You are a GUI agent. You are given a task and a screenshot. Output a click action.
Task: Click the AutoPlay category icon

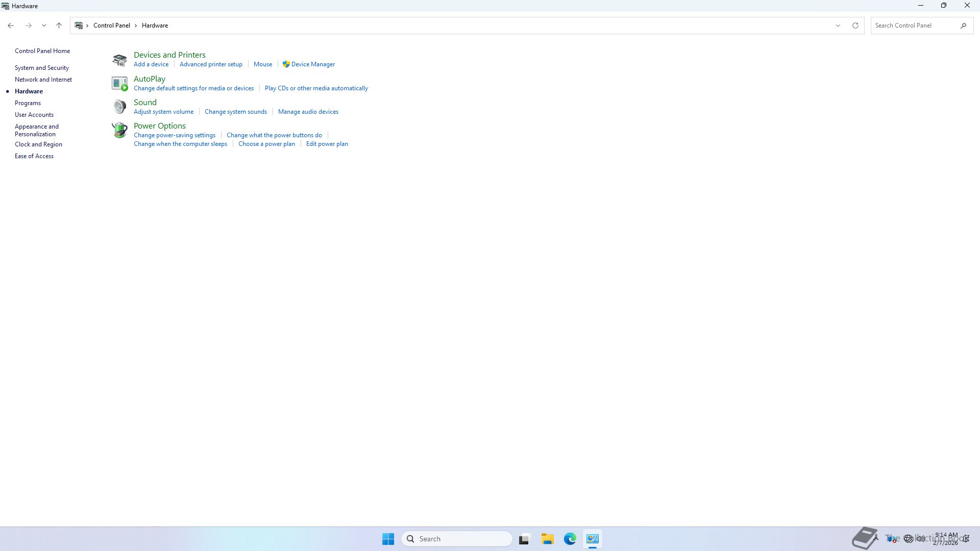click(x=119, y=83)
